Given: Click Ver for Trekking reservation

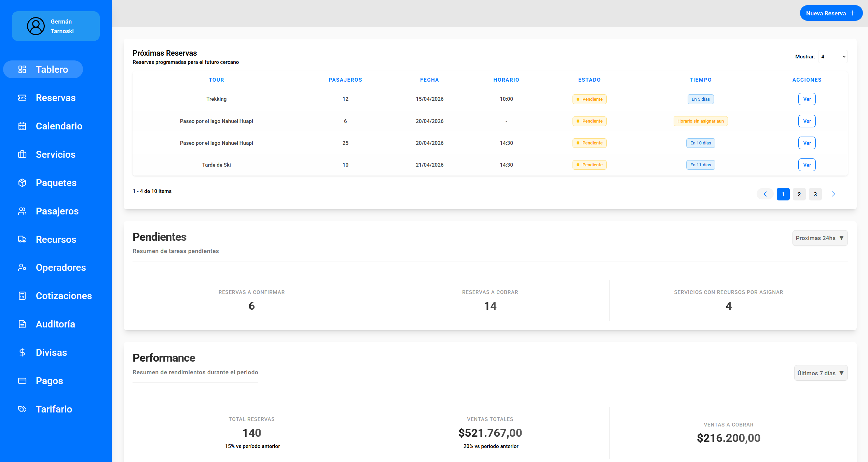Looking at the screenshot, I should 807,99.
